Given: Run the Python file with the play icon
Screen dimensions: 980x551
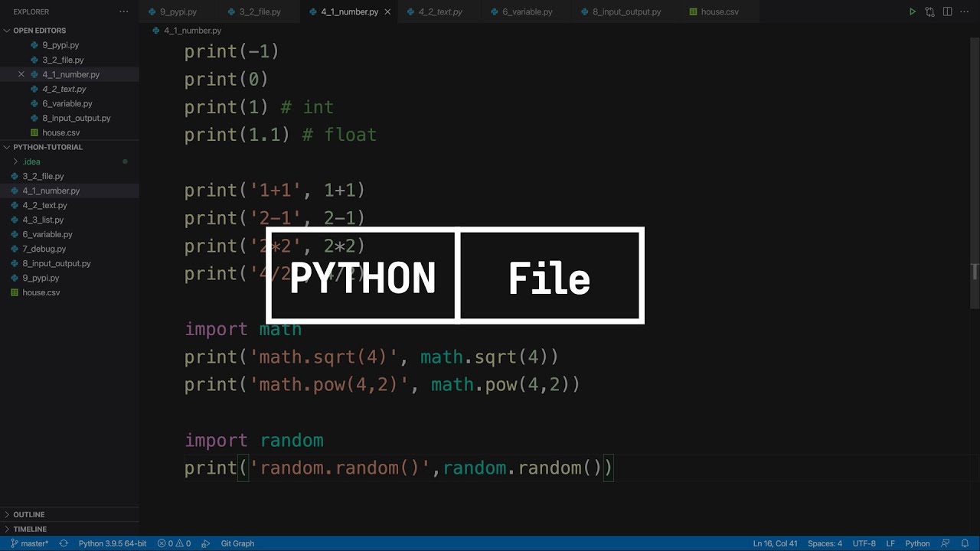Looking at the screenshot, I should tap(912, 11).
